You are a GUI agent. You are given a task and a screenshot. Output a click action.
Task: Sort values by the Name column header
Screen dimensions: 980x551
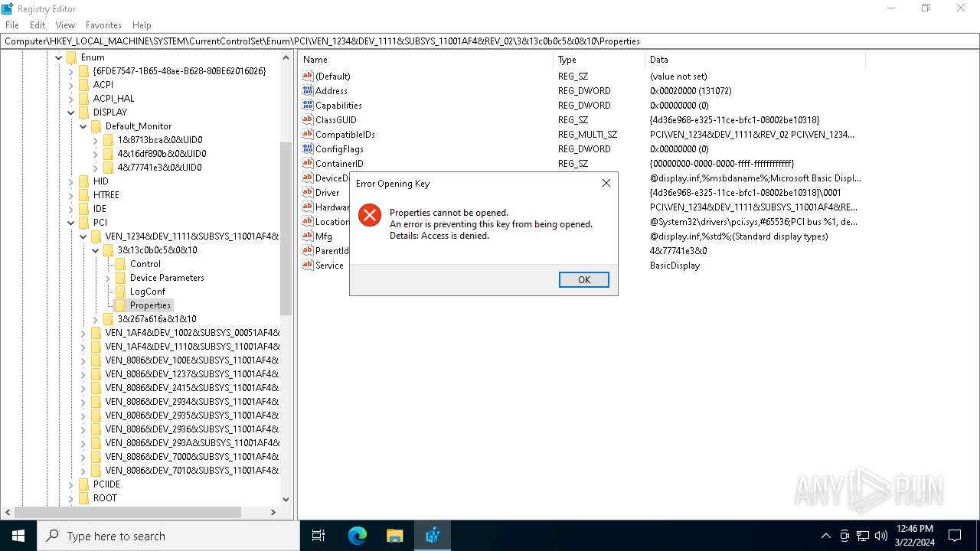(426, 60)
